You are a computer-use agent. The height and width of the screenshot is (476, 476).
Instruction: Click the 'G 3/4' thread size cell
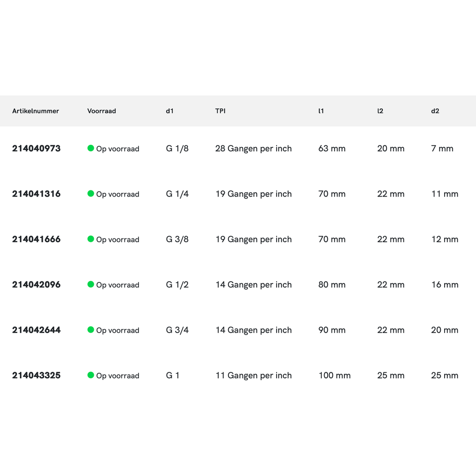(x=177, y=330)
